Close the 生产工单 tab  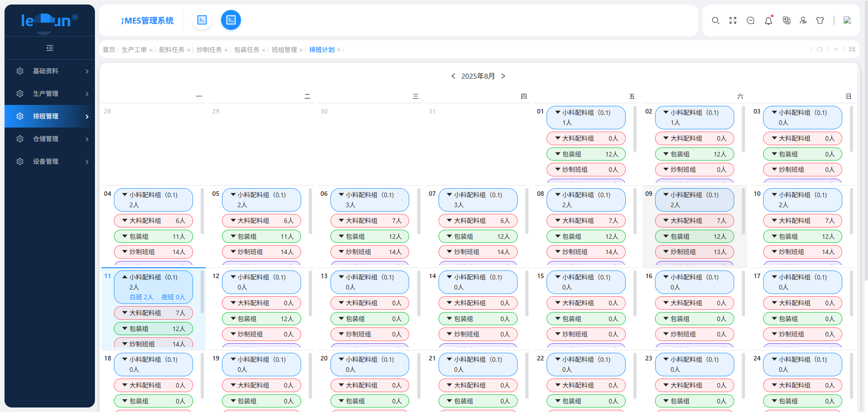click(151, 50)
